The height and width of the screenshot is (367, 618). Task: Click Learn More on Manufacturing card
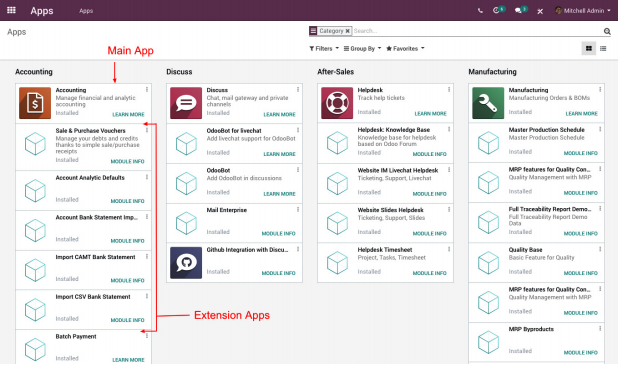tap(581, 114)
